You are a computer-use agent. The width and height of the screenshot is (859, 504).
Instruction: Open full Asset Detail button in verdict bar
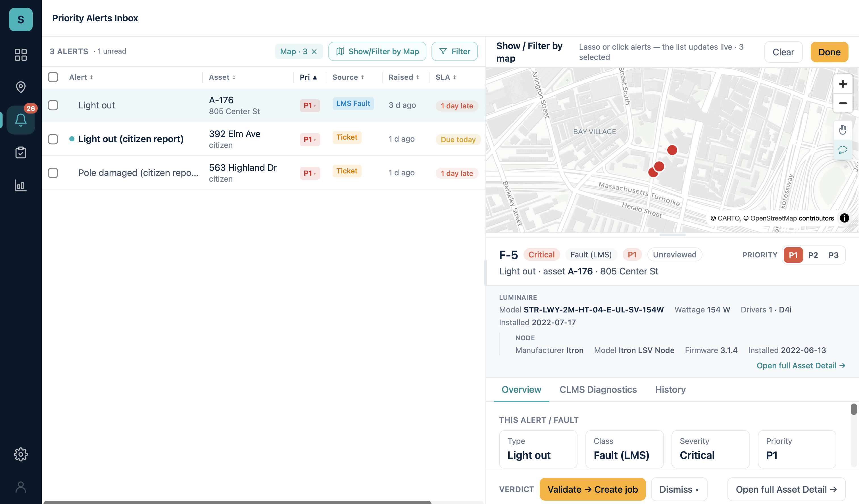(x=786, y=489)
